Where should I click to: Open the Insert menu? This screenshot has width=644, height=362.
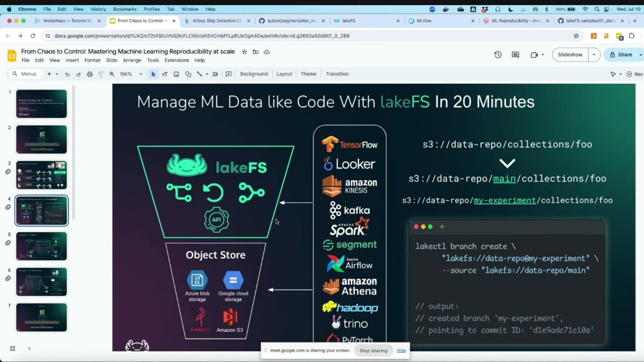72,60
